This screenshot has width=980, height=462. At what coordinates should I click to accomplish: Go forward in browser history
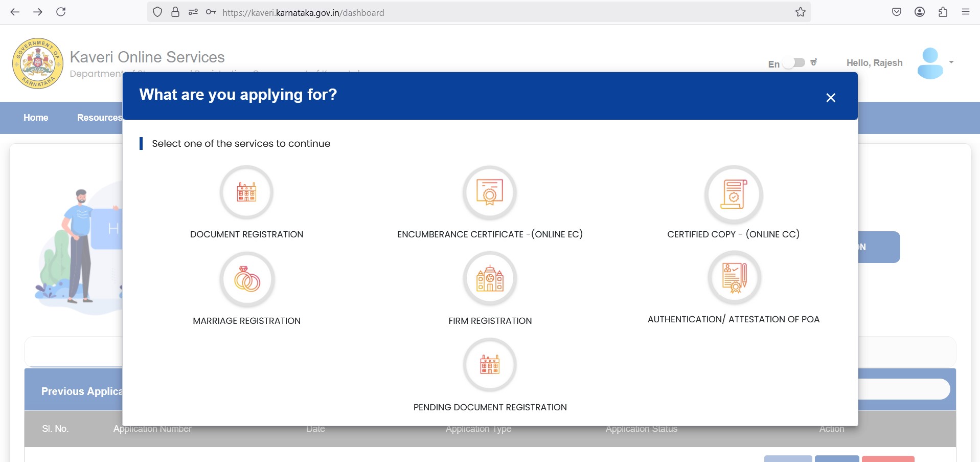pyautogui.click(x=38, y=12)
